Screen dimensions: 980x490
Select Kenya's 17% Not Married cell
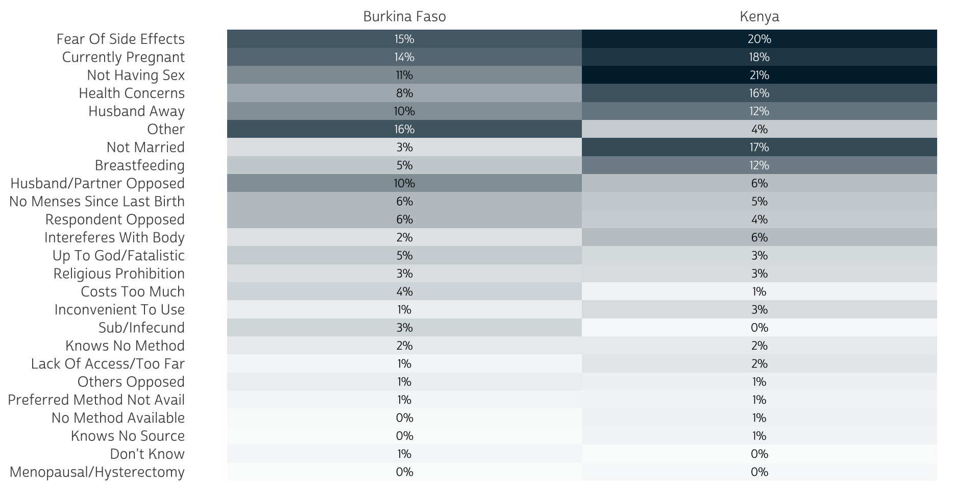[x=759, y=147]
